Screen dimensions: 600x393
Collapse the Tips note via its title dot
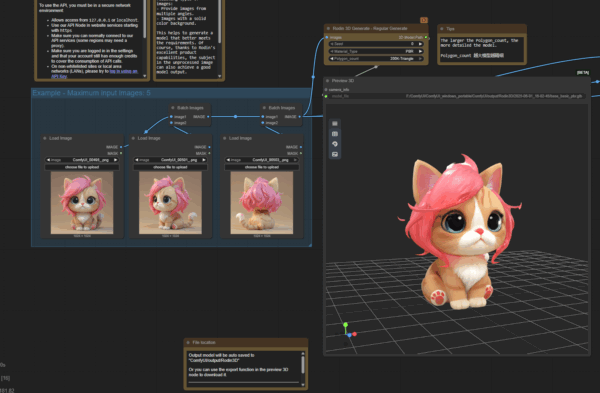(442, 29)
